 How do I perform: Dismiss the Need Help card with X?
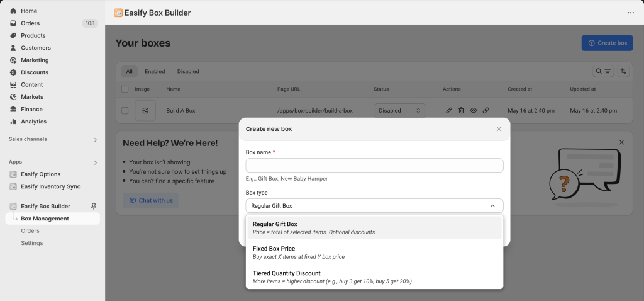621,142
